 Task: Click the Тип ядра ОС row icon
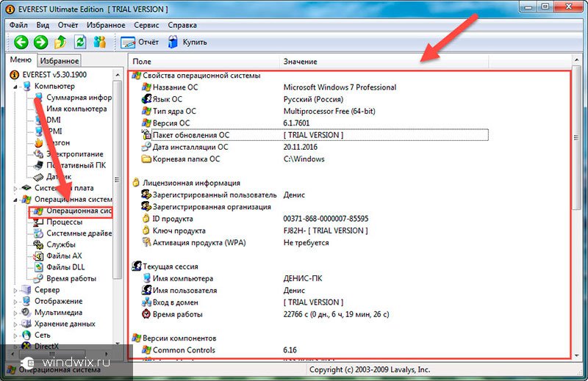click(146, 112)
